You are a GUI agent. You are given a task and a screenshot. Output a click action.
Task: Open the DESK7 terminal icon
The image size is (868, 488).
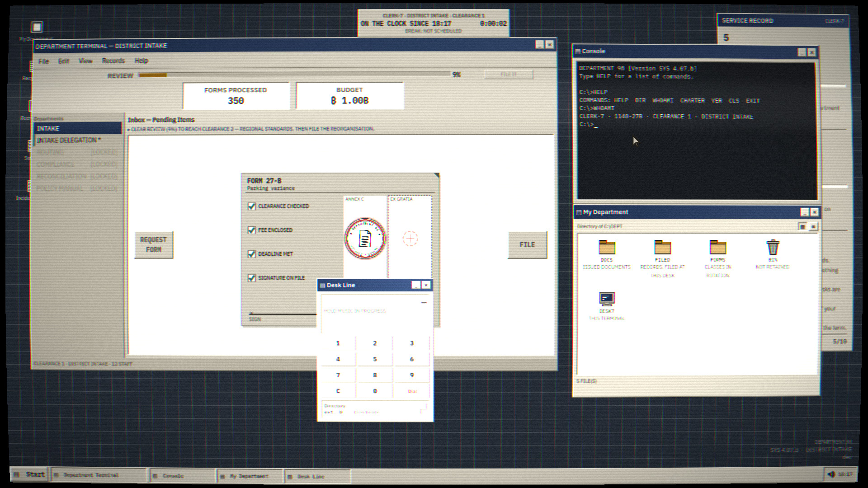click(x=607, y=299)
